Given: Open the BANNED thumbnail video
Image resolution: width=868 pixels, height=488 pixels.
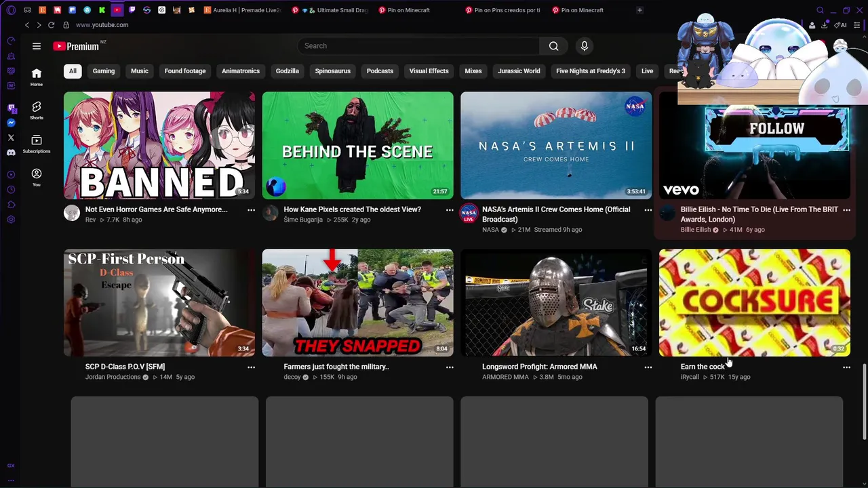Looking at the screenshot, I should [159, 146].
